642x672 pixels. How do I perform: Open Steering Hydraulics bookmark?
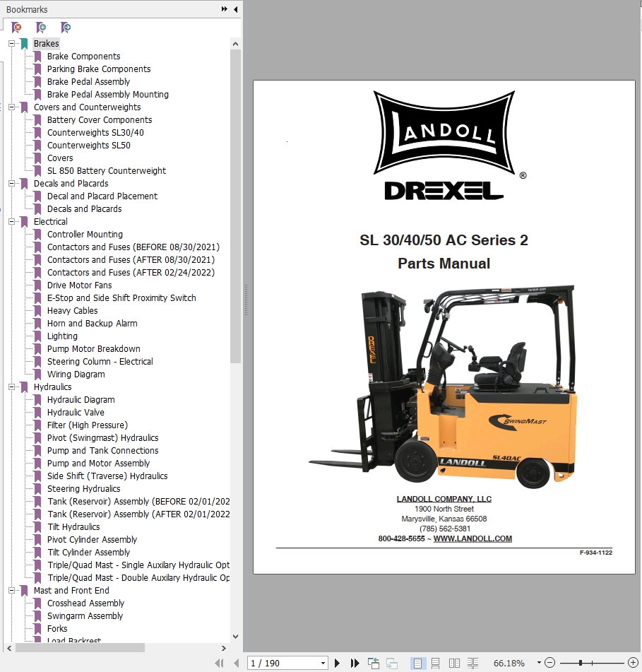[x=83, y=488]
